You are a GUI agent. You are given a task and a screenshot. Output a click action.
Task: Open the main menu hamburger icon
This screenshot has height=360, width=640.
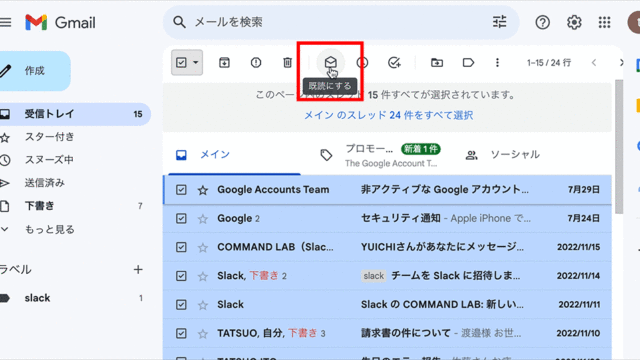[x=5, y=22]
